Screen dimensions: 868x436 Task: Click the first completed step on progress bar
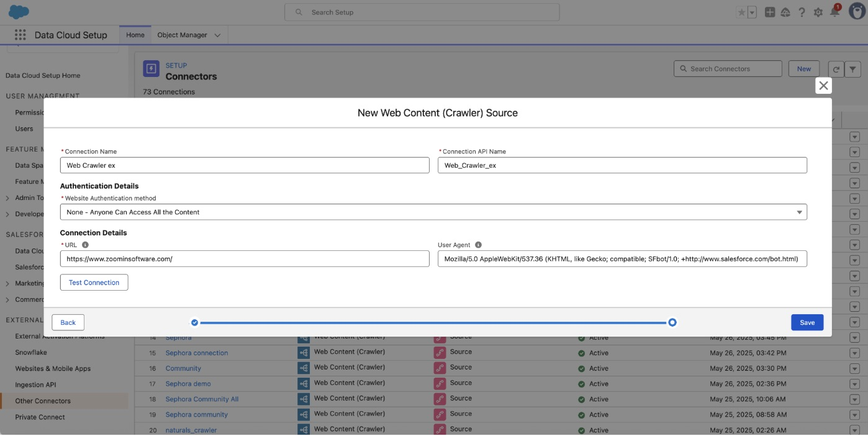(x=194, y=322)
